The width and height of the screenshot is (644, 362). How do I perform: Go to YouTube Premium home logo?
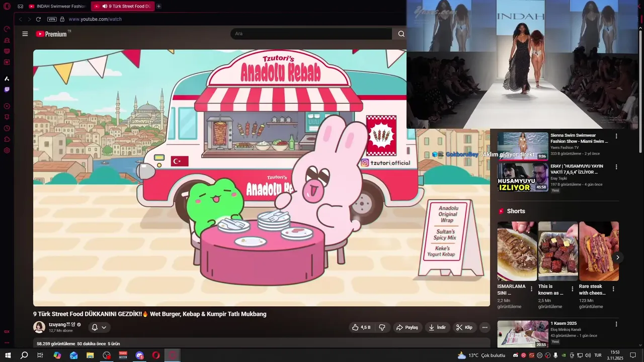[51, 34]
